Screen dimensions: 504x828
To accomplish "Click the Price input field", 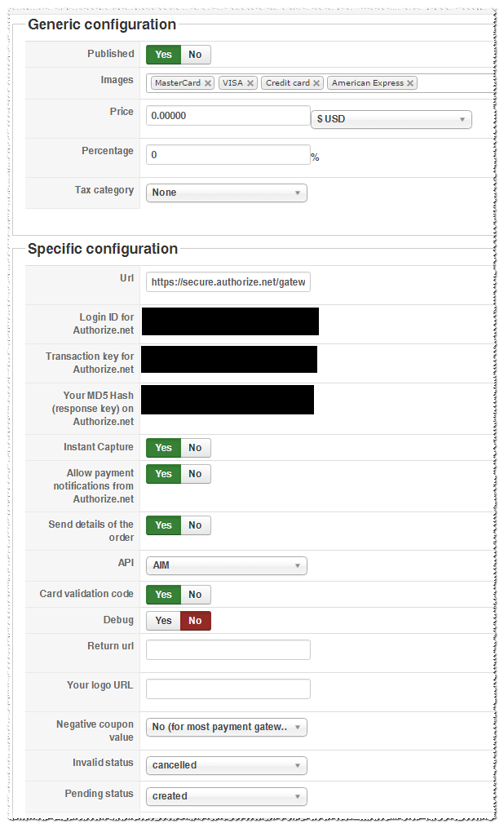I will (228, 116).
